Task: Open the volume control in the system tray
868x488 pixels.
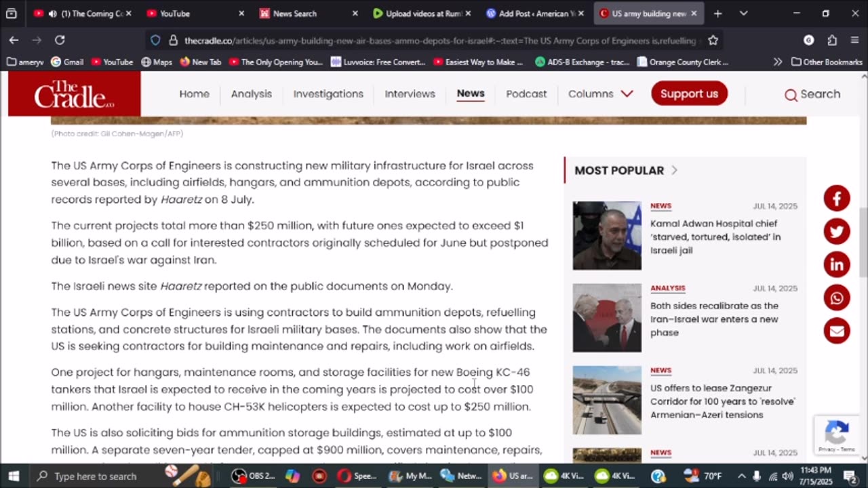Action: (787, 476)
